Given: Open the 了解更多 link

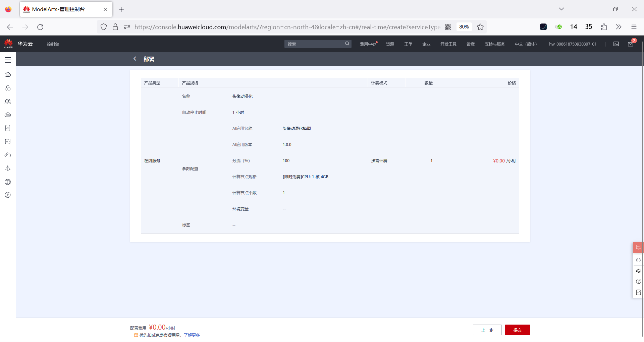Looking at the screenshot, I should tap(192, 335).
